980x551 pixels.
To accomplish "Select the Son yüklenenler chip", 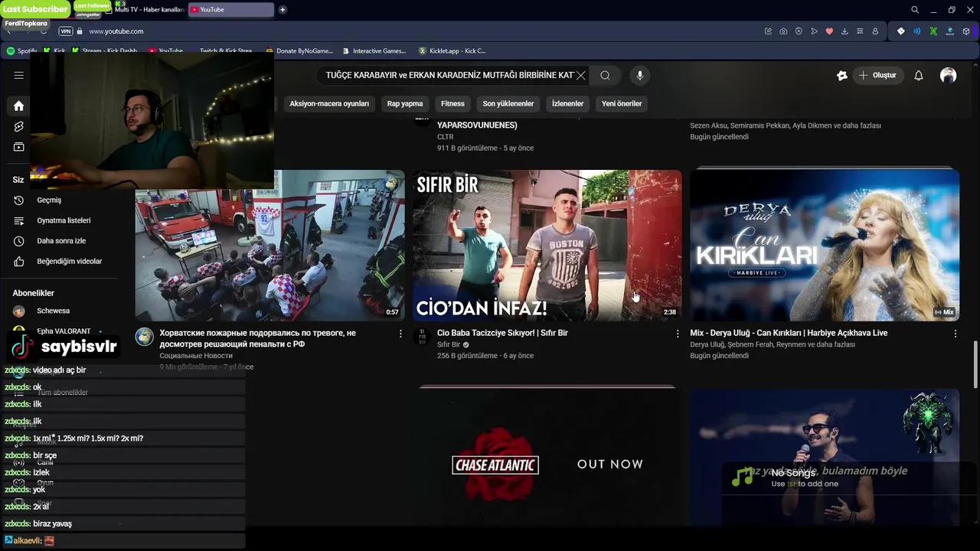I will [508, 103].
